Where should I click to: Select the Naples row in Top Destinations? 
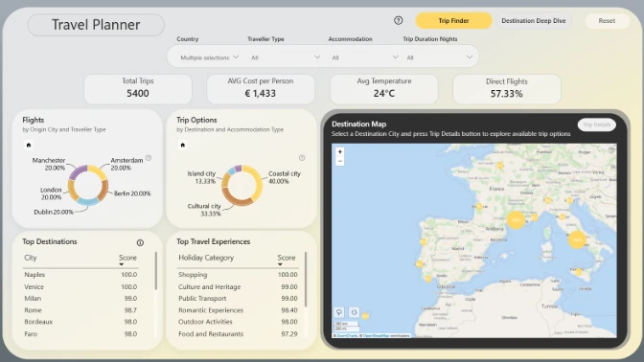click(x=80, y=275)
